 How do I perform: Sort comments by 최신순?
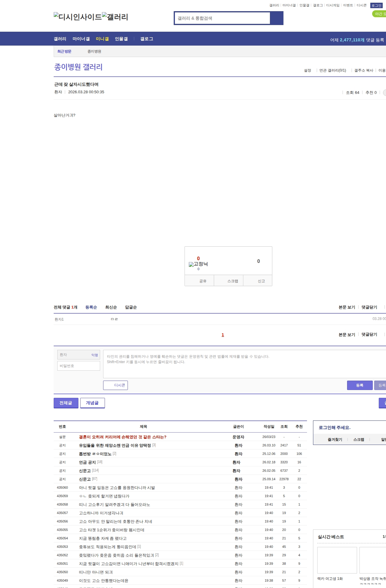point(111,307)
